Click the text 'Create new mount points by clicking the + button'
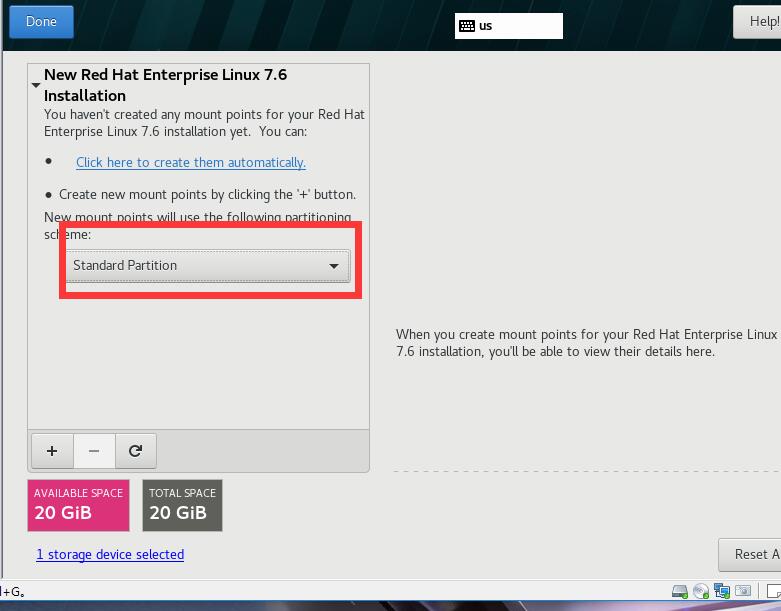 coord(207,194)
